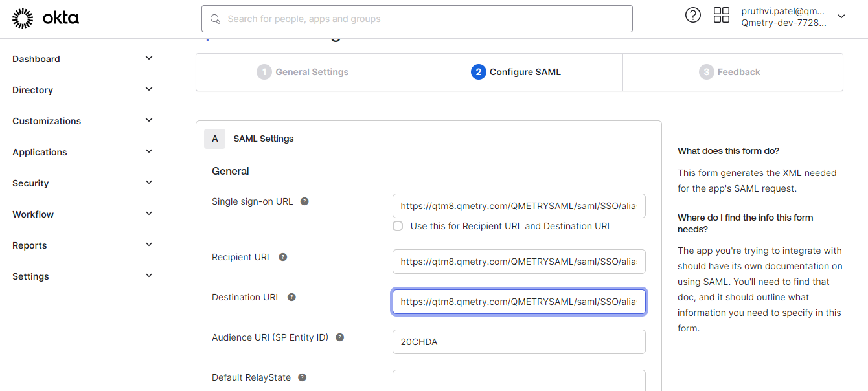Click the search for people, apps field
The image size is (868, 391).
point(417,19)
